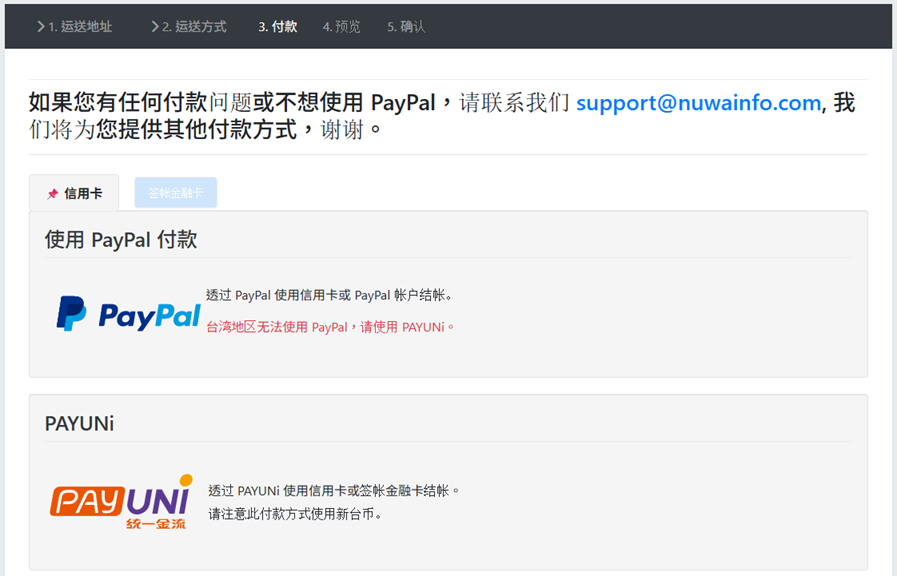Screen dimensions: 897x576
Task: Click the PayPal logo to pay
Action: [129, 313]
